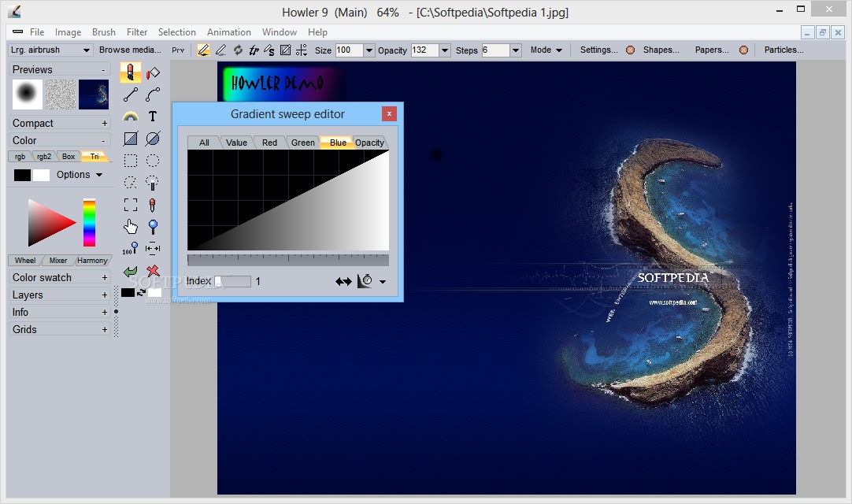
Task: Switch to the Green gradient tab
Action: [302, 143]
